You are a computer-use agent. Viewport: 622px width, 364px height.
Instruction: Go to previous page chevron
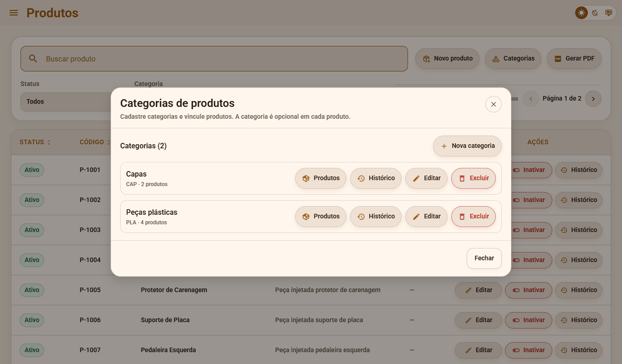click(x=530, y=99)
